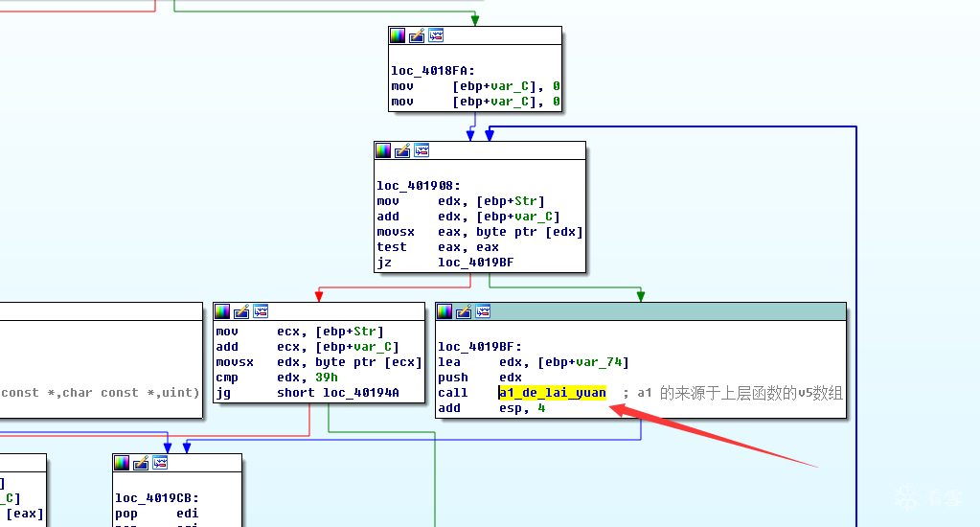
Task: Select the teal title bar of loc_4019BF block
Action: click(641, 311)
